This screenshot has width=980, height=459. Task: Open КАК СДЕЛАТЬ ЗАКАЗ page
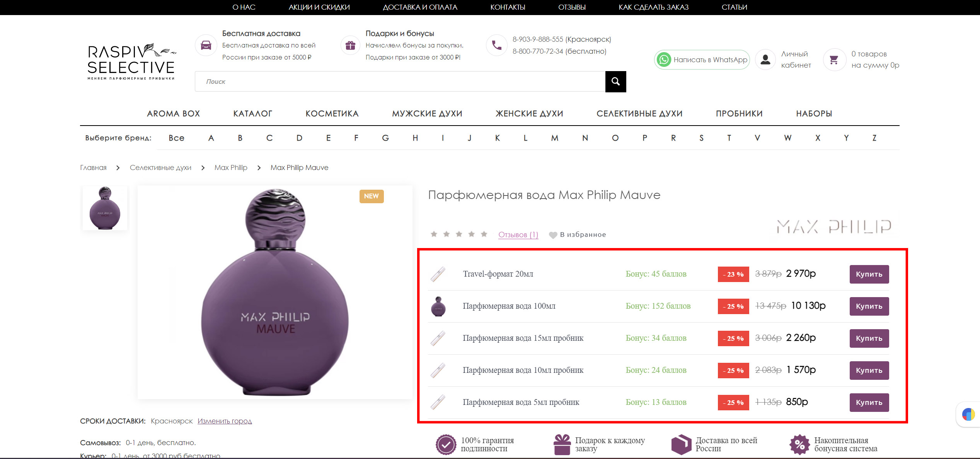653,7
